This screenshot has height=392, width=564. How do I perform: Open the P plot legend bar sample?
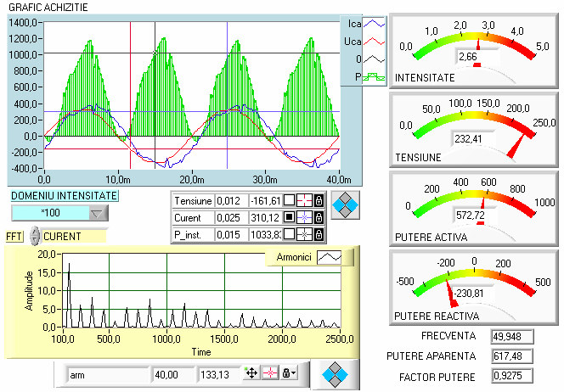click(374, 76)
